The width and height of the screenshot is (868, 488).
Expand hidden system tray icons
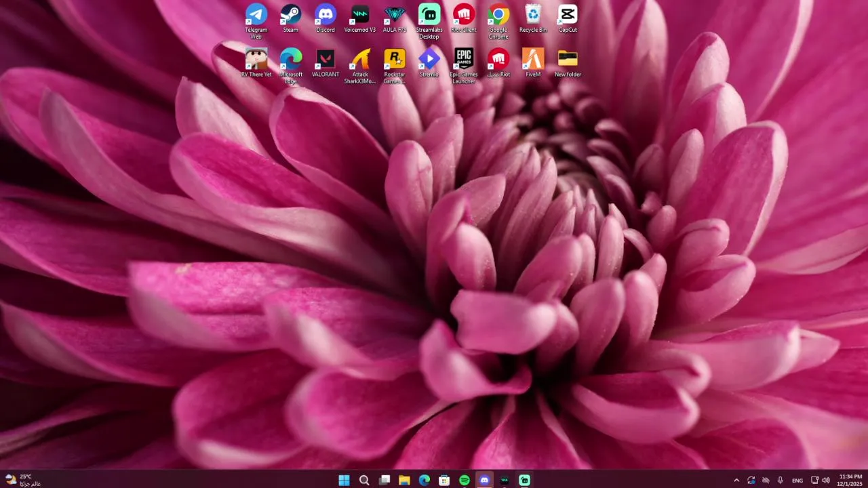point(736,480)
